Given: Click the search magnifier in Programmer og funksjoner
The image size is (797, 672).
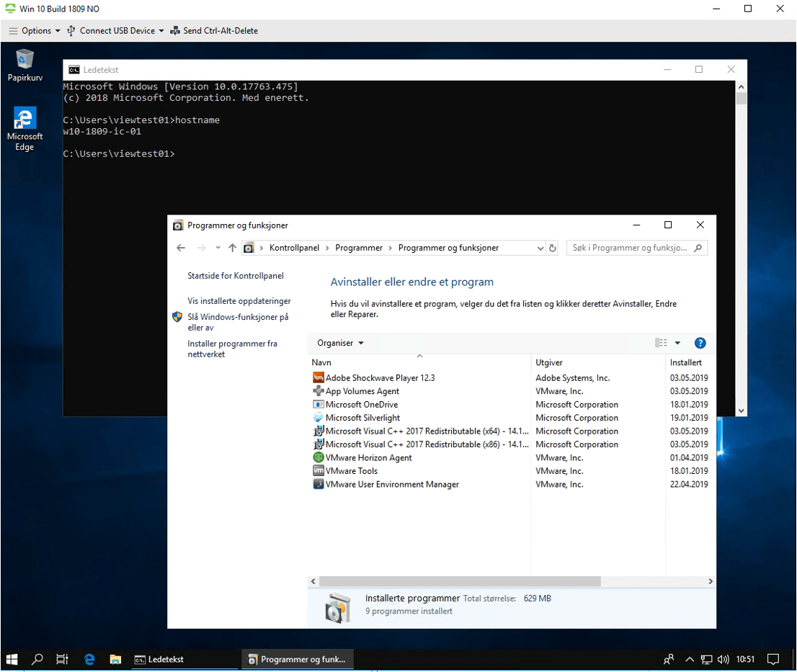Looking at the screenshot, I should (x=698, y=248).
